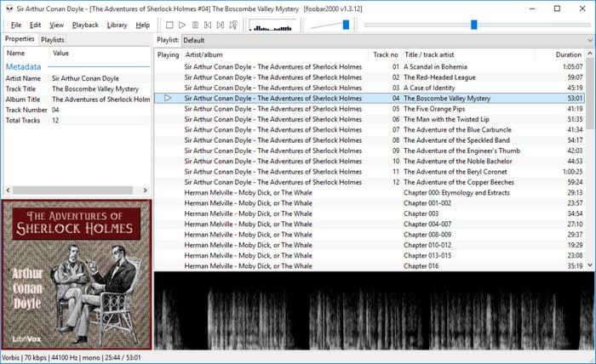596x364 pixels.
Task: Click the Play button in toolbar
Action: pos(182,25)
